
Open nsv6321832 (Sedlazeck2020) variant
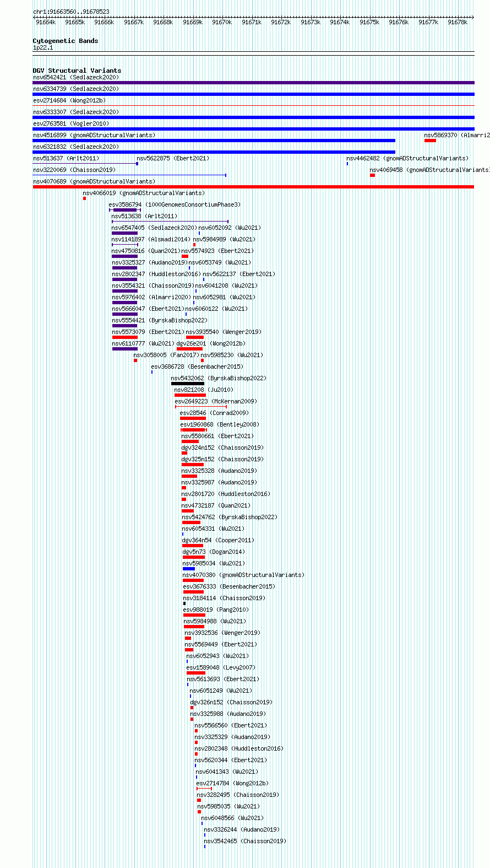(75, 147)
